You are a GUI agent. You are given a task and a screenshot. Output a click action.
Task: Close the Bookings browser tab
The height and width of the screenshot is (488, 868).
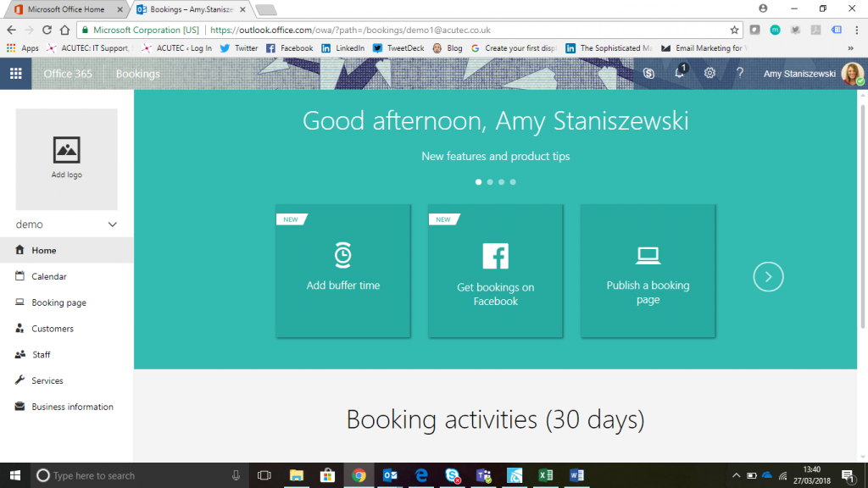click(x=242, y=9)
